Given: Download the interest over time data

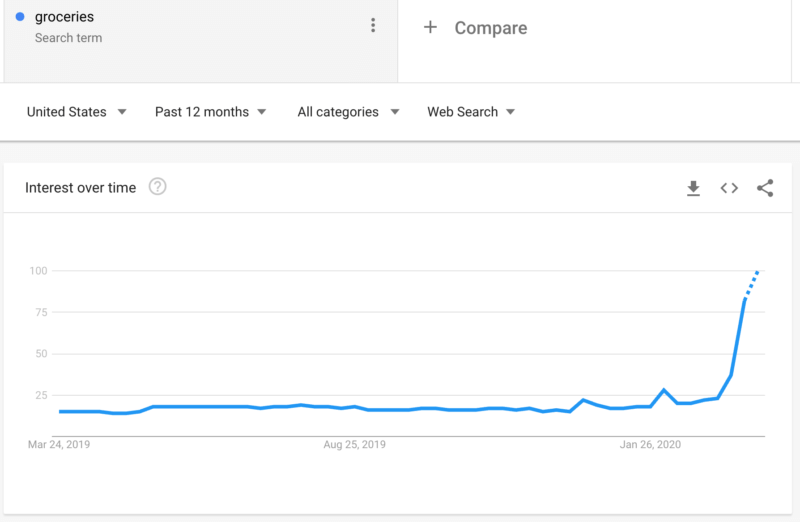Looking at the screenshot, I should pos(693,188).
